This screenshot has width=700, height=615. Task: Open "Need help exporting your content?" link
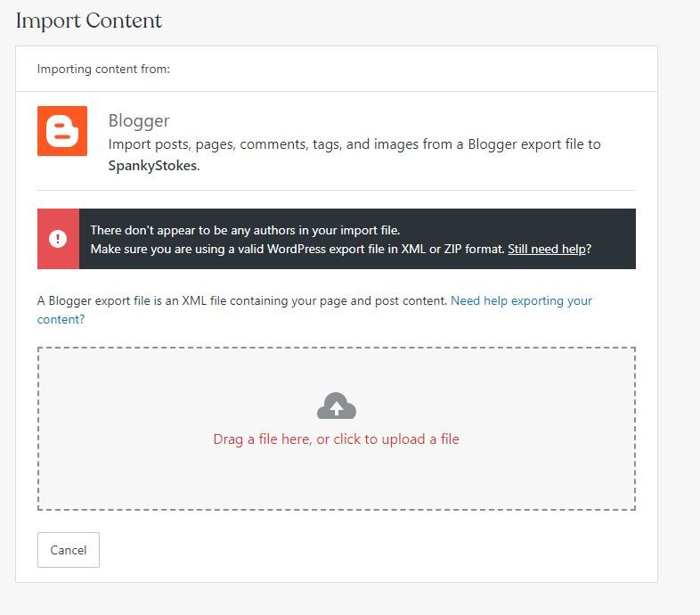pyautogui.click(x=521, y=301)
